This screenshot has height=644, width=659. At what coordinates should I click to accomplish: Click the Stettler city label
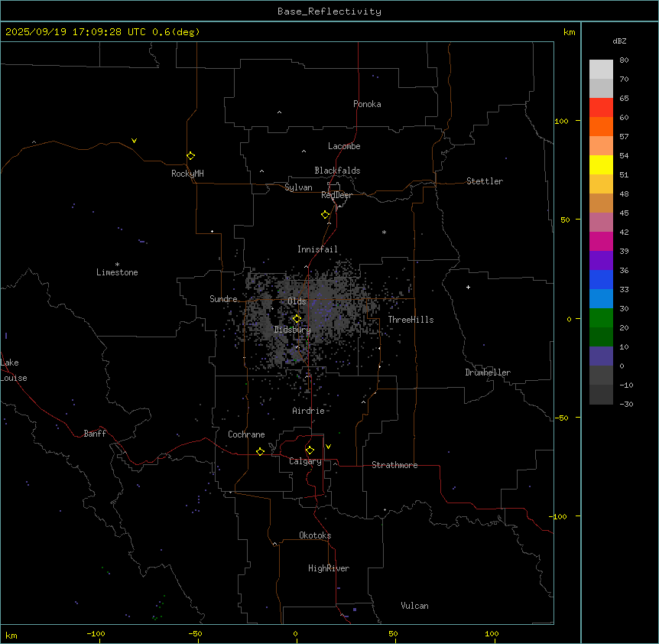pyautogui.click(x=485, y=181)
